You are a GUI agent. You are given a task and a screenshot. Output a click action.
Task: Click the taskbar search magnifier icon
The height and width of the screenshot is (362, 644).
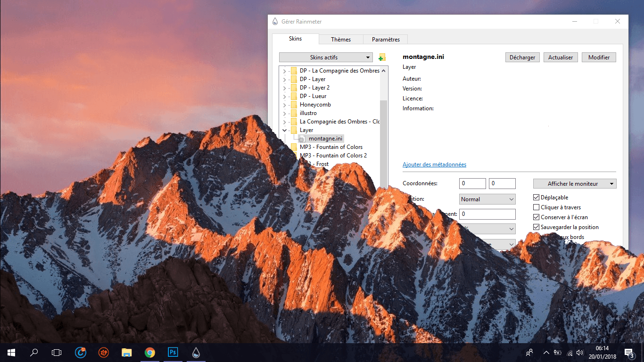34,352
